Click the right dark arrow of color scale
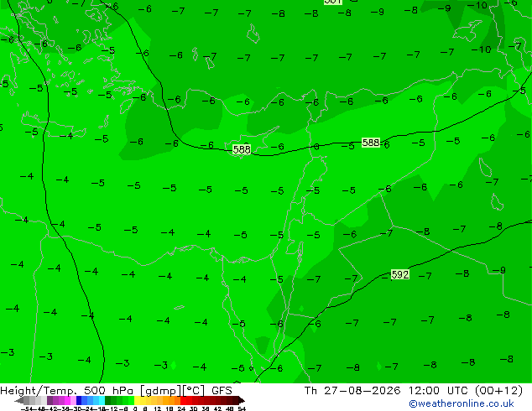Image resolution: width=532 pixels, height=411 pixels. tap(242, 400)
